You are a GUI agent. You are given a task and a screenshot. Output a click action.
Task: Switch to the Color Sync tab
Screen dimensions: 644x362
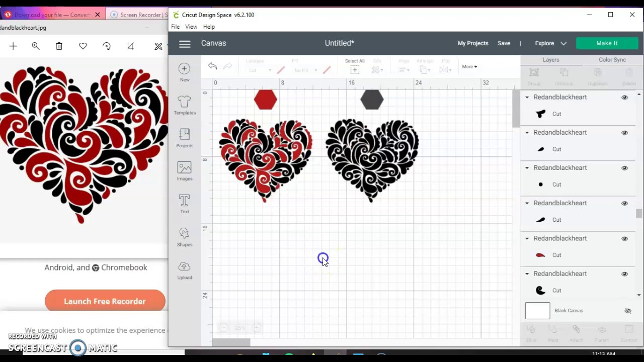pos(612,60)
